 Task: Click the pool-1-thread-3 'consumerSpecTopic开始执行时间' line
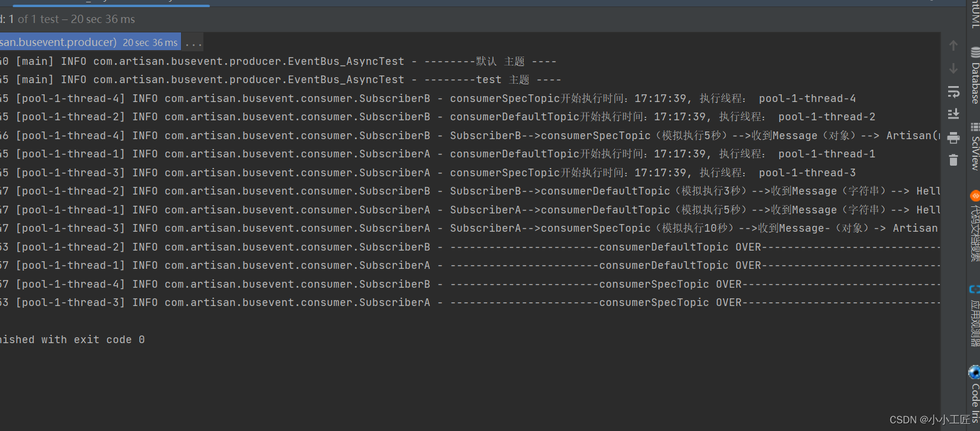coord(428,173)
